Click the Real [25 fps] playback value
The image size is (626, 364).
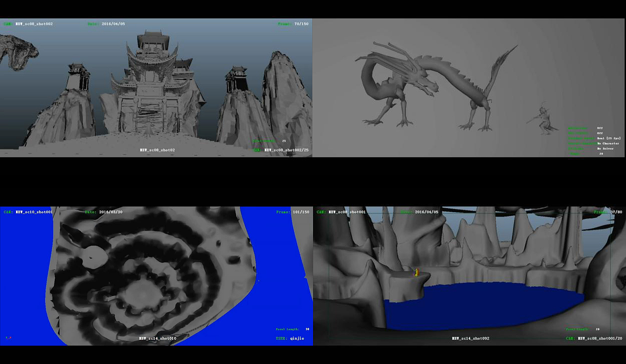coord(609,138)
